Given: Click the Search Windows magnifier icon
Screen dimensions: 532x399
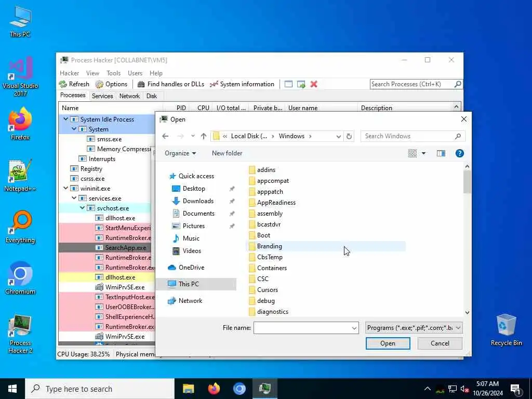Looking at the screenshot, I should (458, 136).
